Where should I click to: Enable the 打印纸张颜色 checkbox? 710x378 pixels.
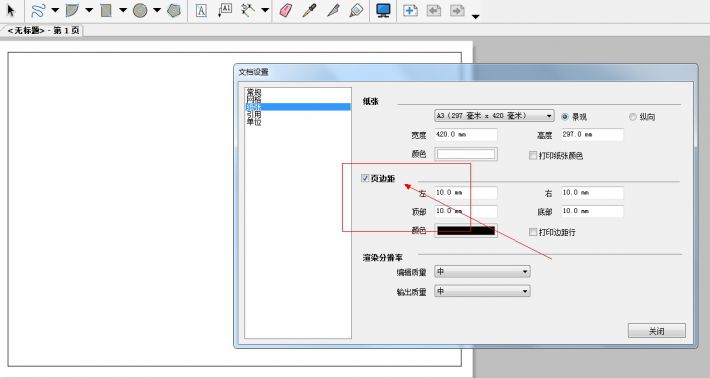pos(533,155)
